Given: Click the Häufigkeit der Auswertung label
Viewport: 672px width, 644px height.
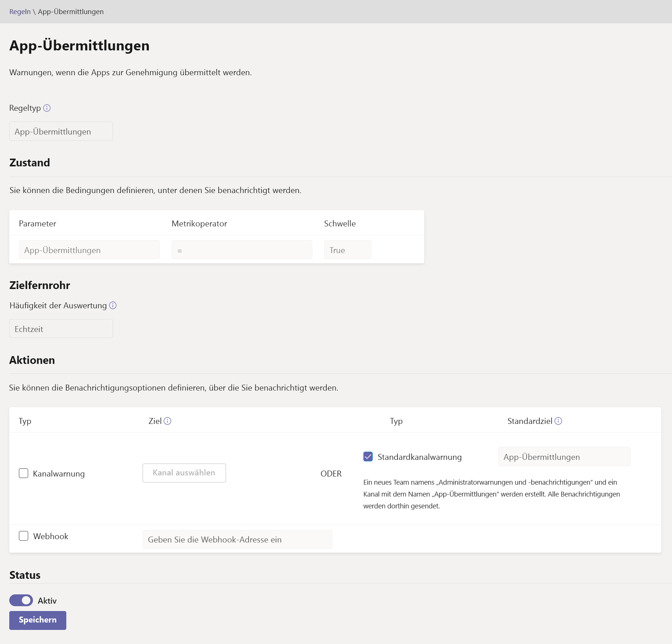Looking at the screenshot, I should (x=58, y=305).
